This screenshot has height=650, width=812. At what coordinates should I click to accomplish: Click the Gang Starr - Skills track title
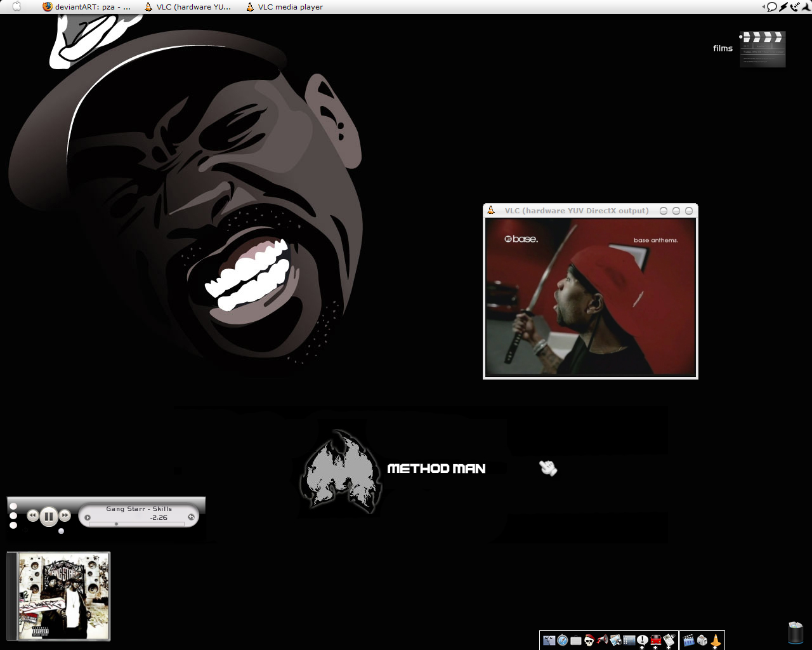139,509
